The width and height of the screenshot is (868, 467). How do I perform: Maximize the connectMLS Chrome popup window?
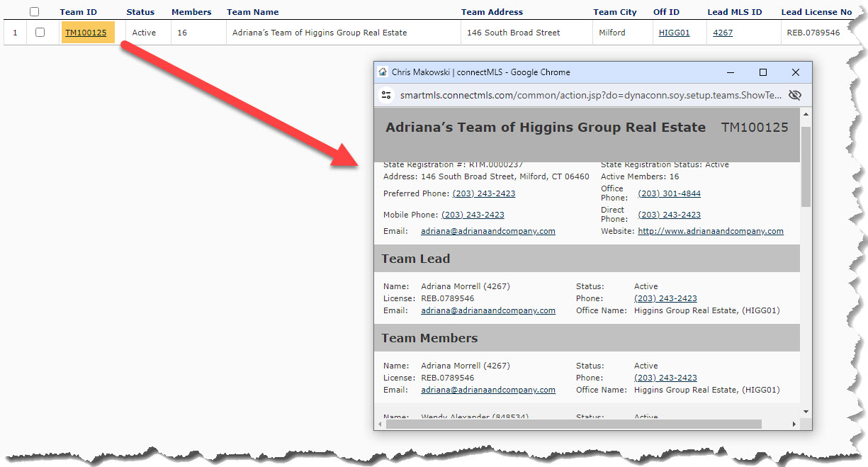click(763, 72)
